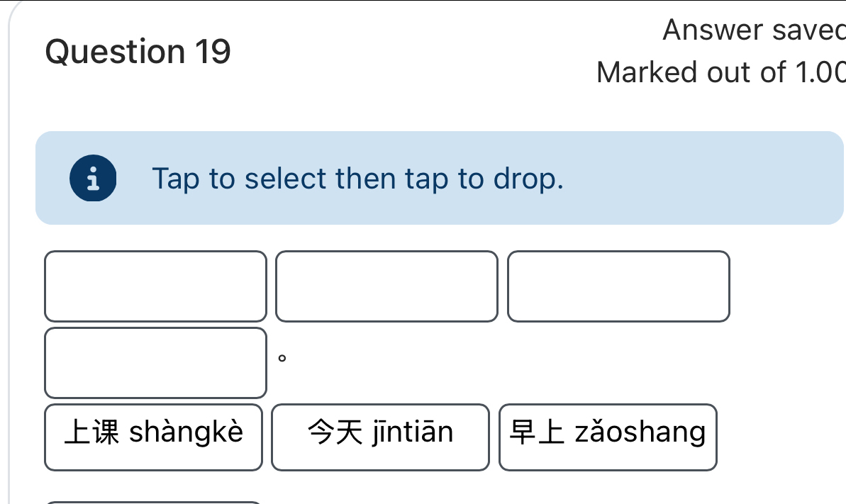The image size is (846, 504).
Task: Tap the first empty answer slot
Action: pyautogui.click(x=155, y=286)
